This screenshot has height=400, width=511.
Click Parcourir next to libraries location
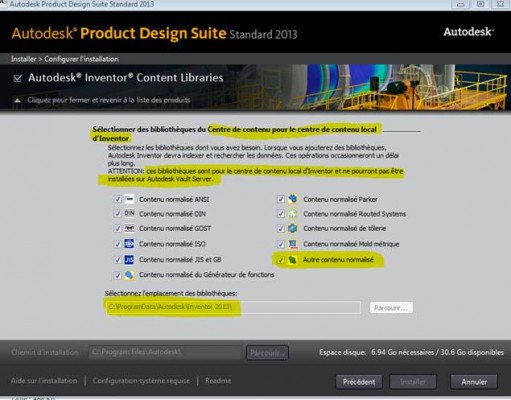click(x=391, y=308)
